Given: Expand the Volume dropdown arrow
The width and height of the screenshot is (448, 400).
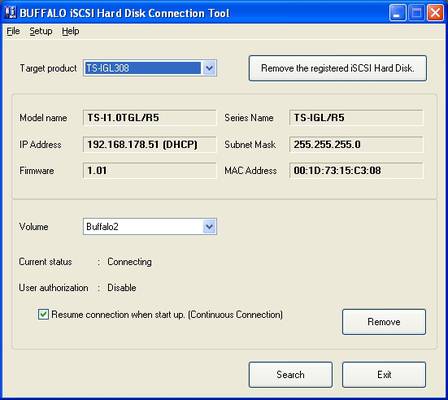Looking at the screenshot, I should [x=209, y=227].
